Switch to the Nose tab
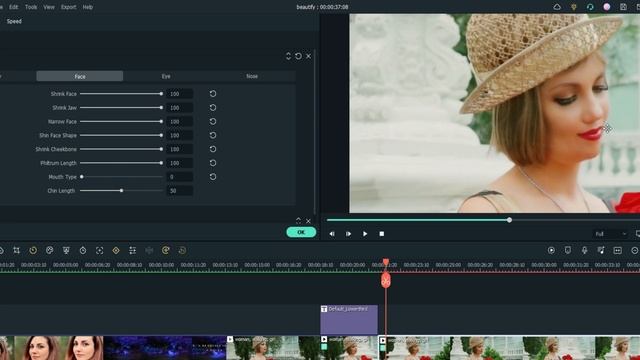The image size is (640, 360). click(x=252, y=76)
